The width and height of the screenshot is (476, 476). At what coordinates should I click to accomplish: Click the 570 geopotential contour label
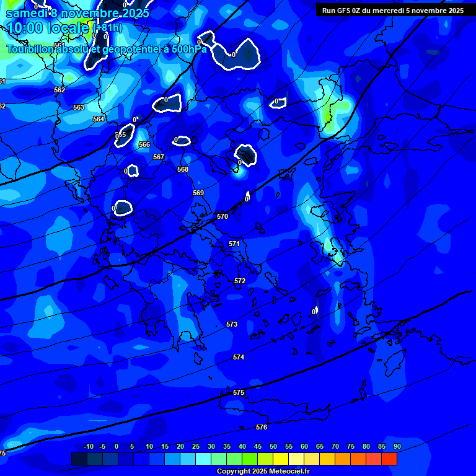point(223,216)
